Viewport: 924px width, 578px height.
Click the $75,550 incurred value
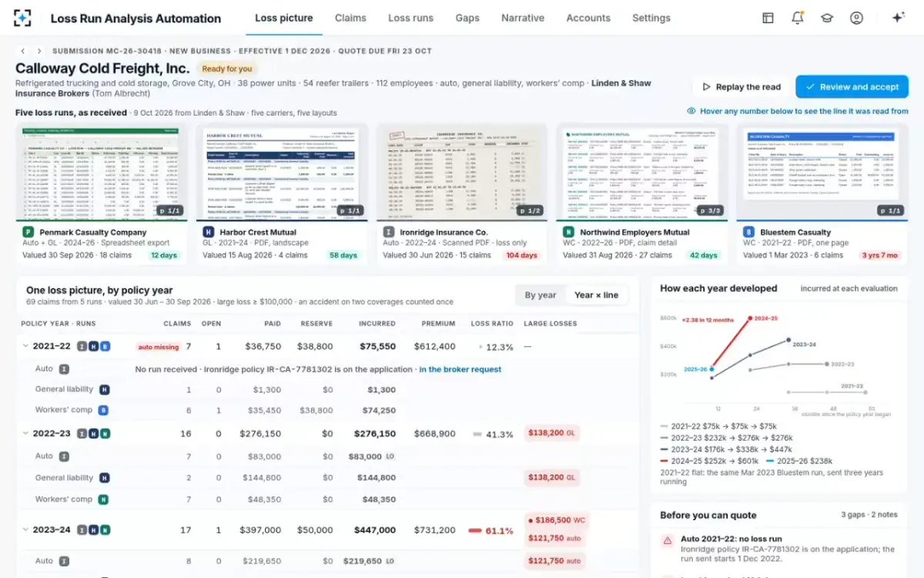pyautogui.click(x=377, y=347)
